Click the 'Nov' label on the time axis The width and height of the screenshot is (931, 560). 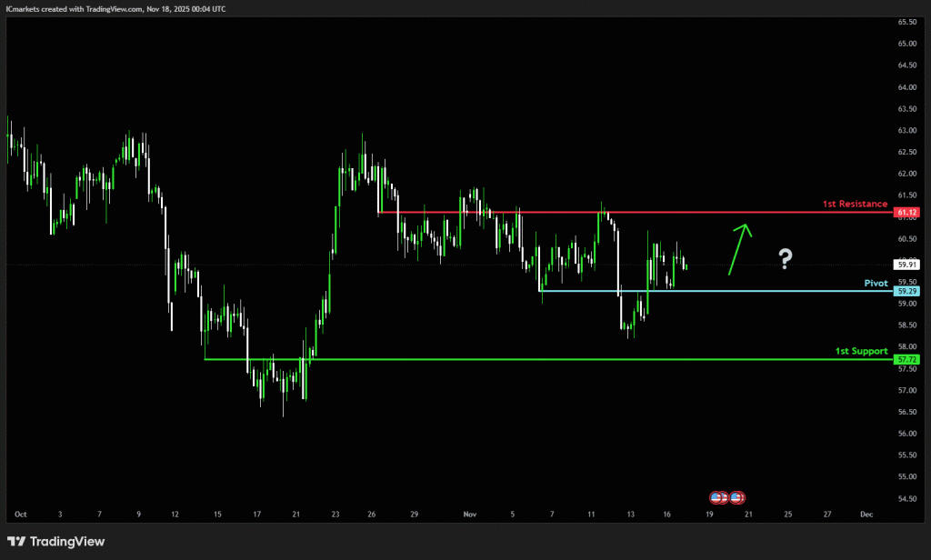coord(471,514)
